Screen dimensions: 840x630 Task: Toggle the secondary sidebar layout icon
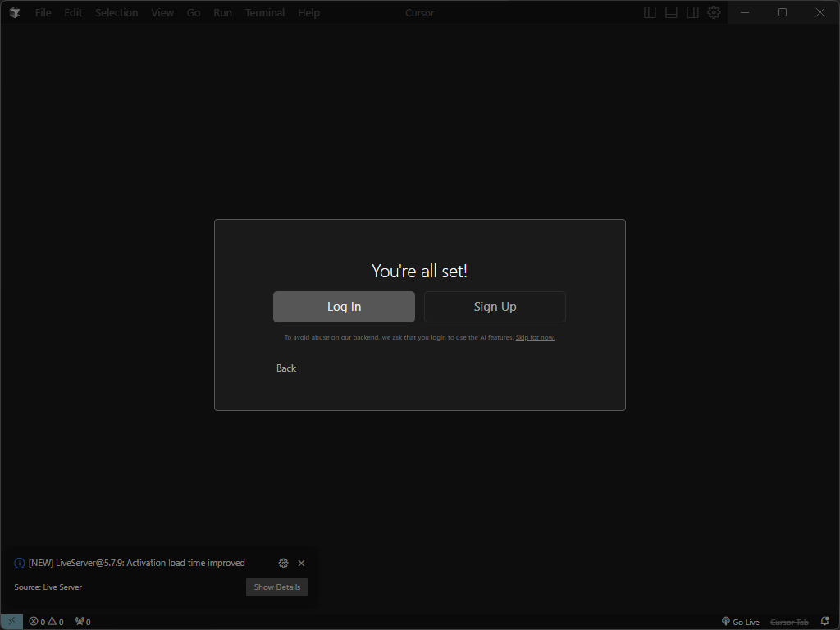pos(692,12)
